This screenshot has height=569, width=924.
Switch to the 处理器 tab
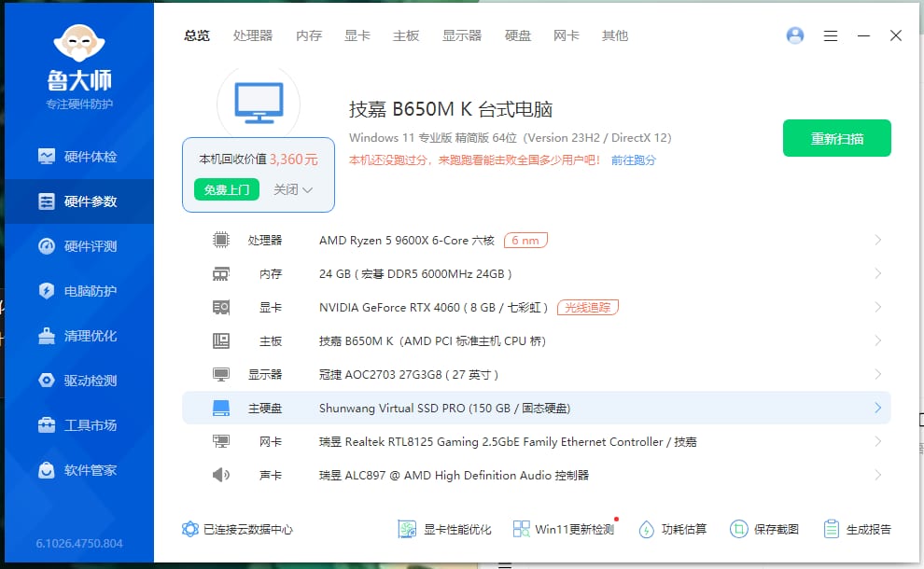(x=253, y=36)
